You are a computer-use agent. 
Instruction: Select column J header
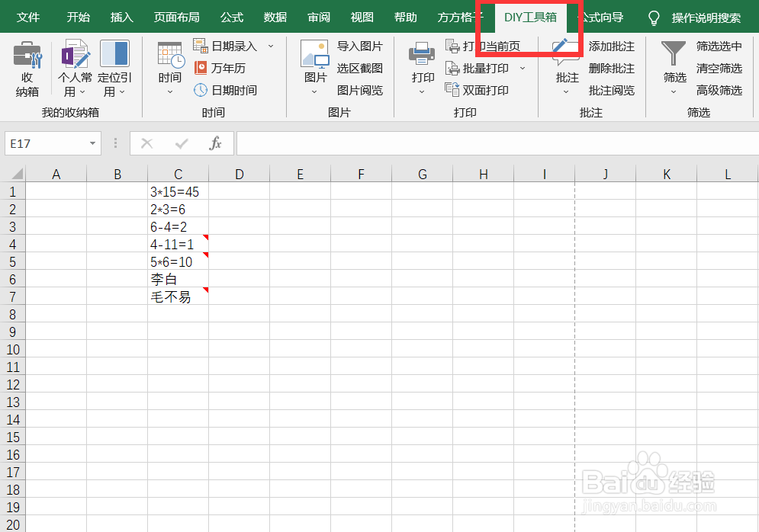point(605,174)
